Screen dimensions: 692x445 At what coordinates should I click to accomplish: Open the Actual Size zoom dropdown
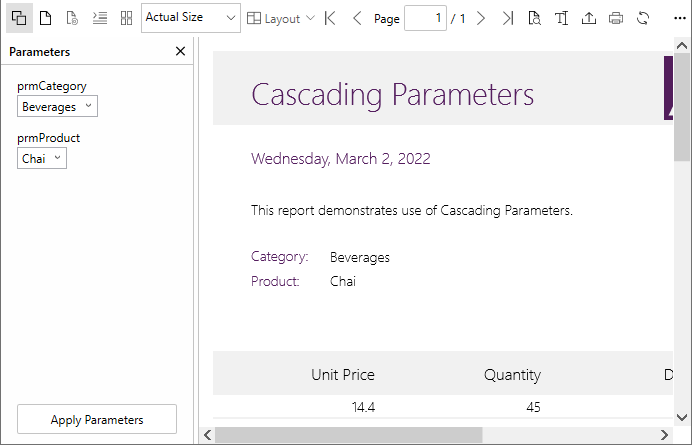[191, 18]
